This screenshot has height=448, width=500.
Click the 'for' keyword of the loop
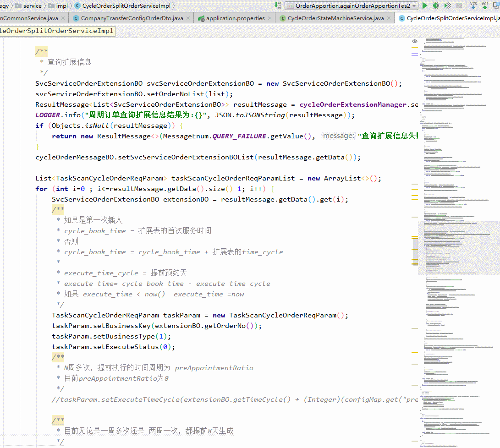[x=41, y=189]
